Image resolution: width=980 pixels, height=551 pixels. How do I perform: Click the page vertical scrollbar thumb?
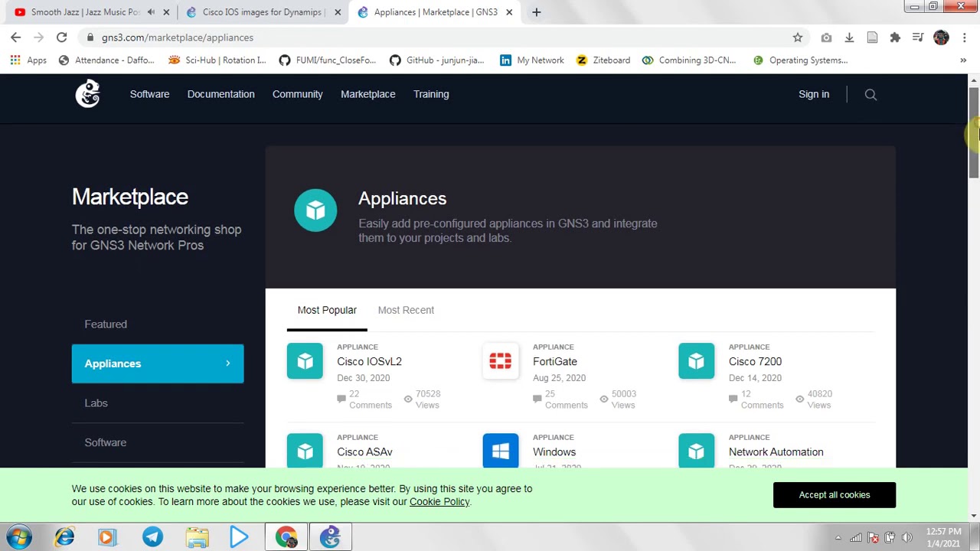[973, 132]
